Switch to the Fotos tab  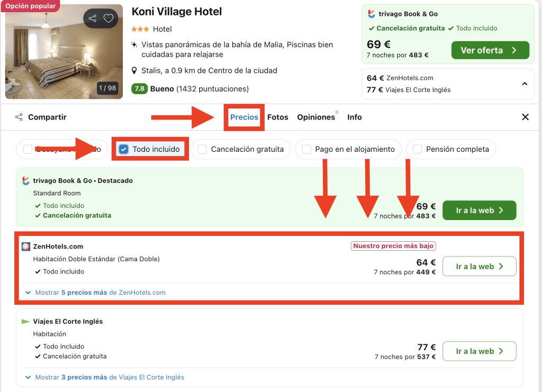click(x=277, y=117)
